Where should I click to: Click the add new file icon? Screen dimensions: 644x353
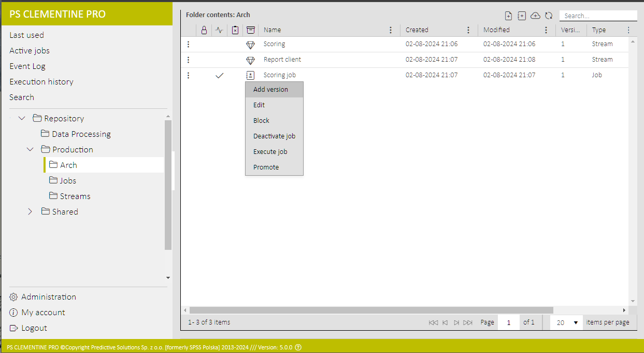508,16
